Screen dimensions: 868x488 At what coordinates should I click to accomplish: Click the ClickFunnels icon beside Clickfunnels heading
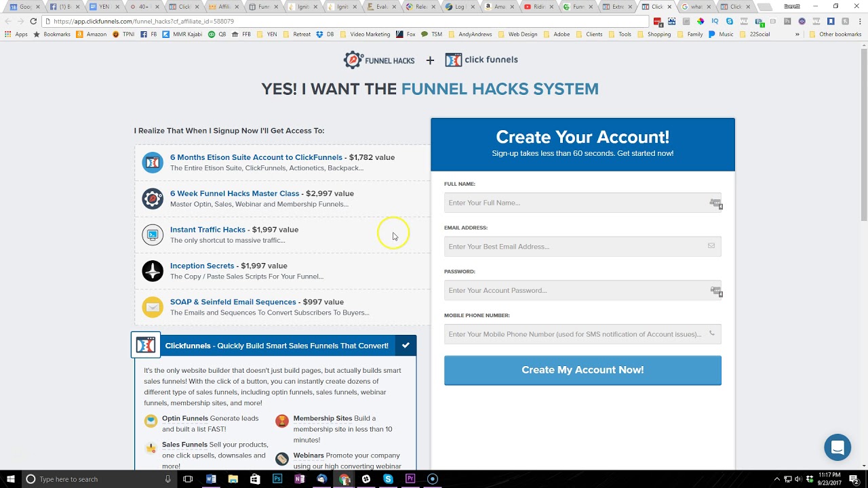coord(146,345)
